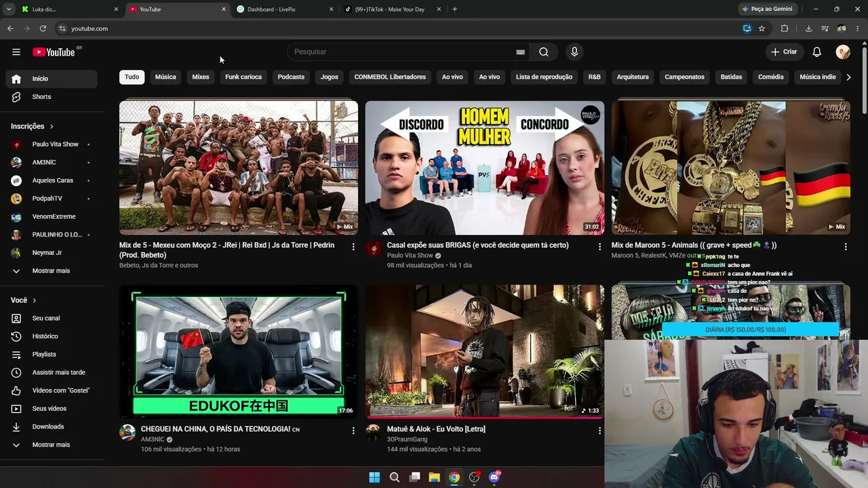Open a new Chrome tab
Viewport: 868px width, 488px height.
tap(454, 9)
